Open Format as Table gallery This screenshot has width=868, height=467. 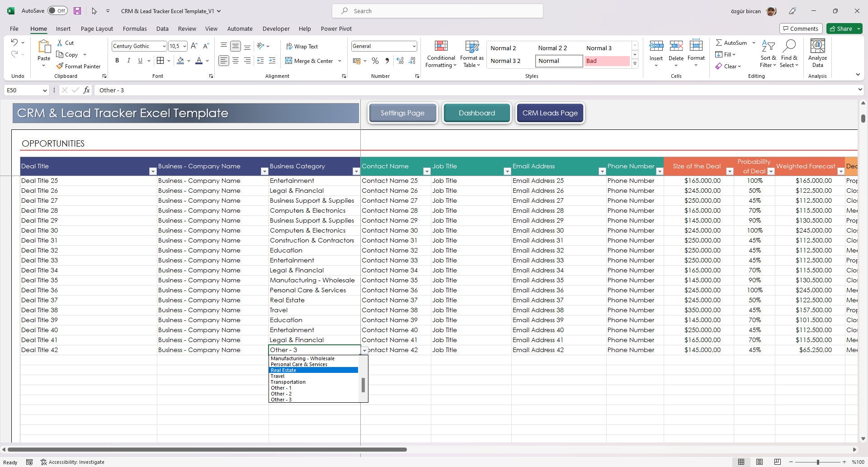tap(472, 54)
